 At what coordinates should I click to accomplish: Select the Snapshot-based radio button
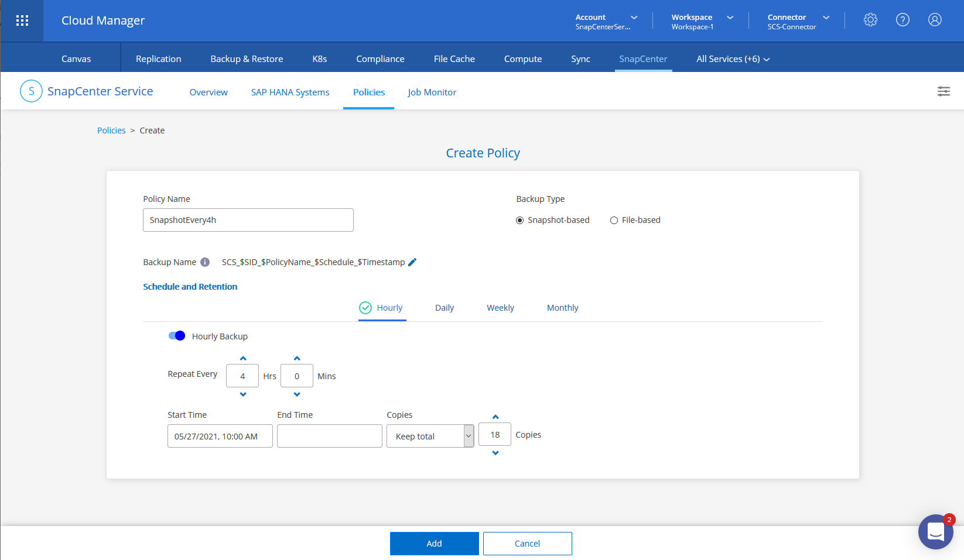[x=519, y=221]
